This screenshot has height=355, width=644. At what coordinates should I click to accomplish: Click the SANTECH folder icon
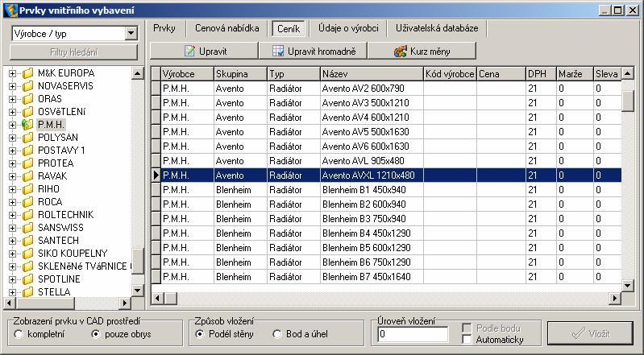(x=27, y=241)
